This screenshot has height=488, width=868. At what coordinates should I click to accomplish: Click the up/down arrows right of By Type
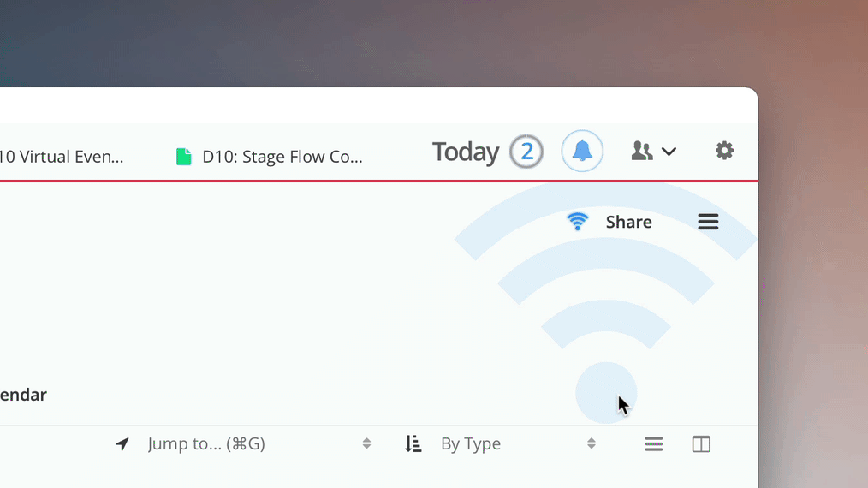[x=591, y=443]
